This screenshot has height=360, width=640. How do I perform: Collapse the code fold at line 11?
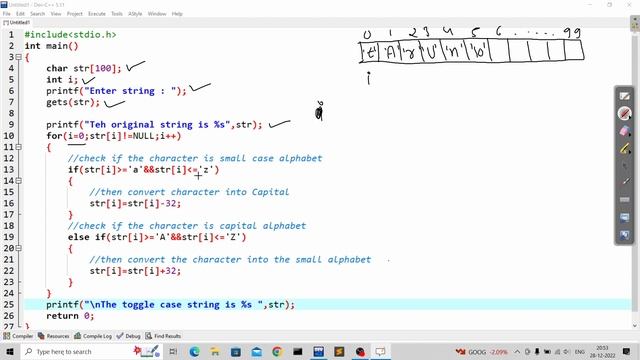pos(18,147)
